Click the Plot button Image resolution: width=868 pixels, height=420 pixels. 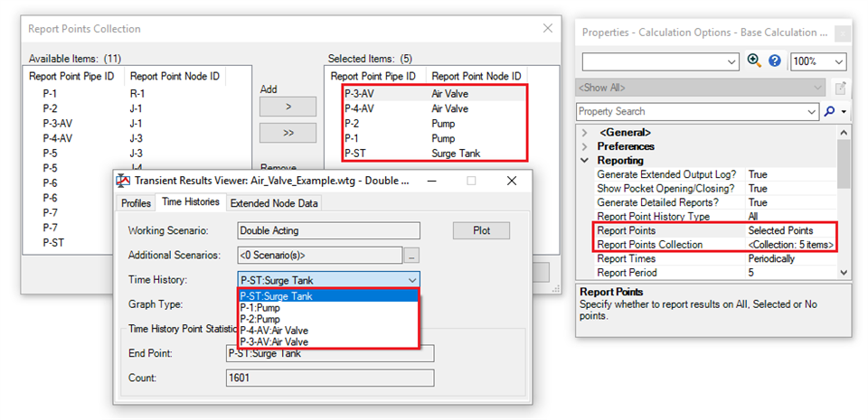[x=481, y=230]
